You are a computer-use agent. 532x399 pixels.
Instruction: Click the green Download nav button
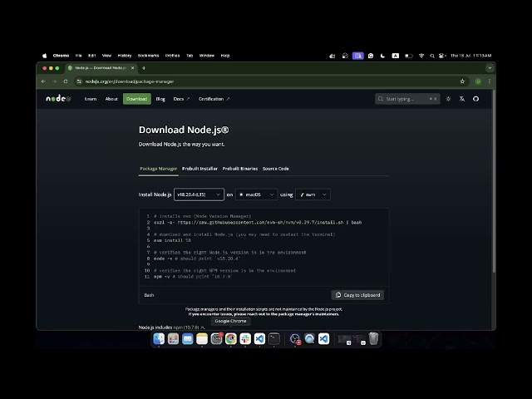click(136, 99)
